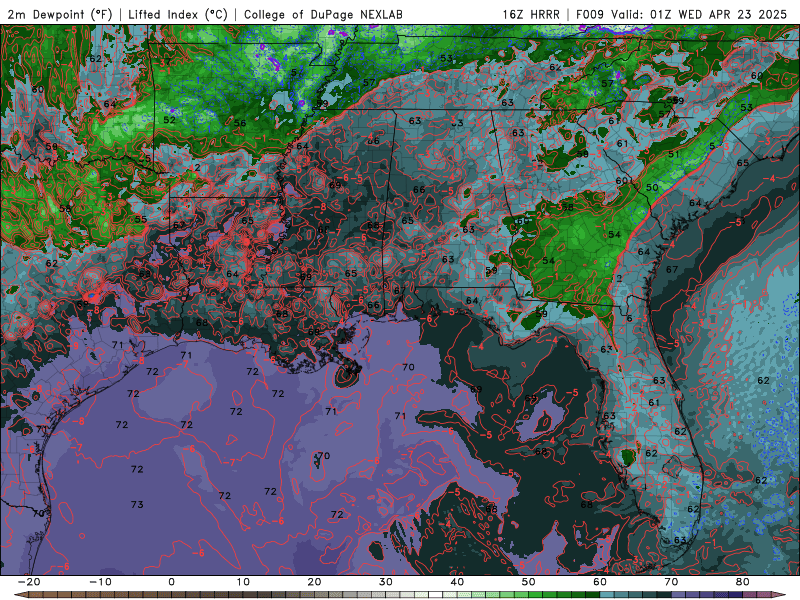The width and height of the screenshot is (800, 600).
Task: Click the 0 label on the color scale
Action: pyautogui.click(x=171, y=582)
